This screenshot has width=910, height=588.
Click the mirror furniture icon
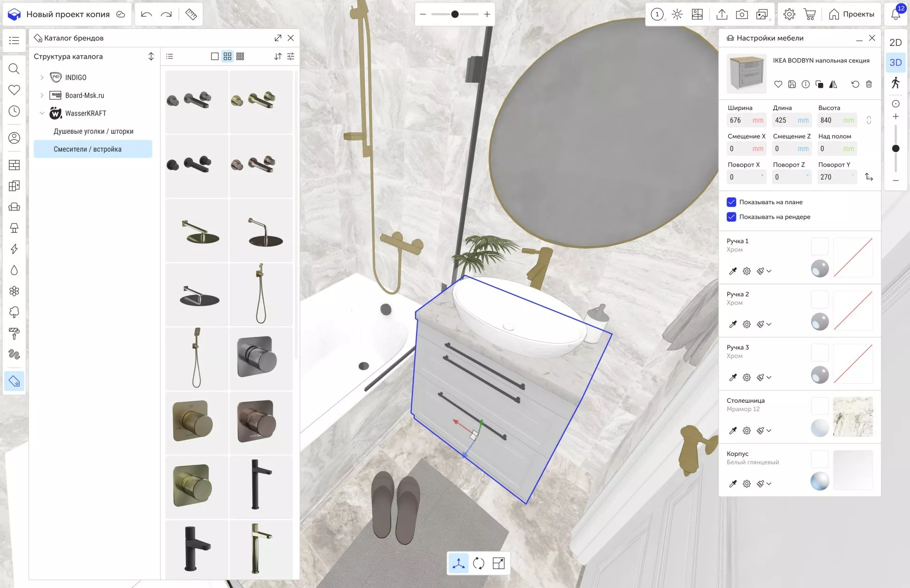(833, 84)
